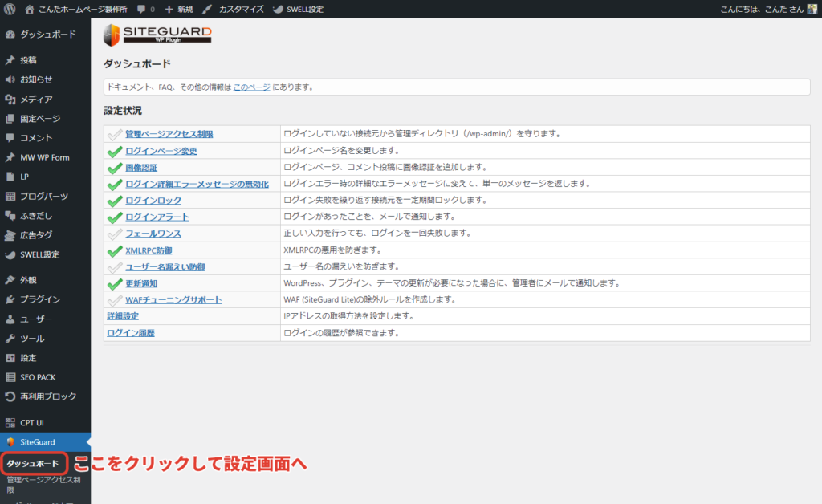Open the XMLRPC防御 setting link

149,250
